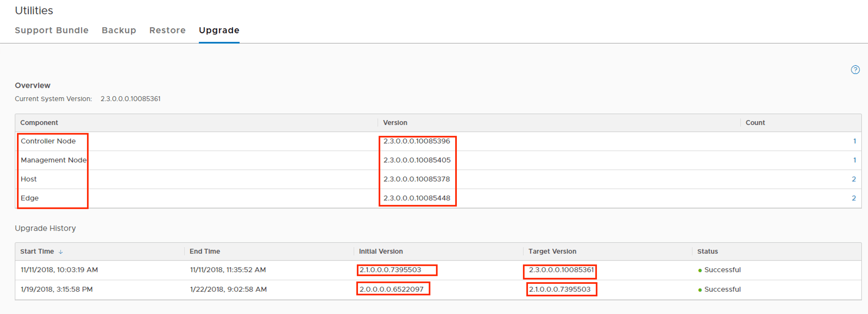Sort by the Start Time column header
The height and width of the screenshot is (314, 868).
(x=37, y=251)
